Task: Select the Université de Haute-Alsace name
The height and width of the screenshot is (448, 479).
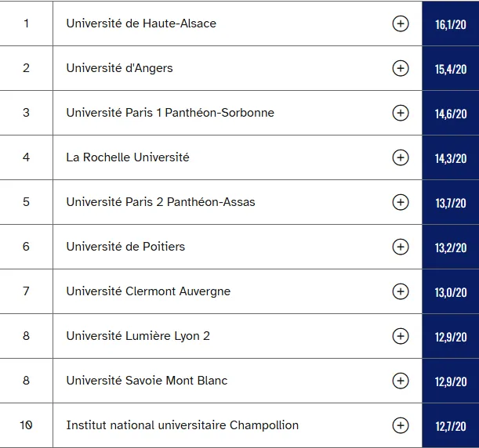Action: (x=141, y=23)
